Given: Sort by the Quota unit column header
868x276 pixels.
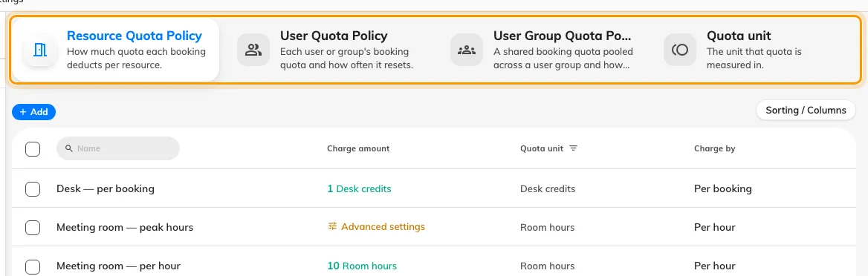Looking at the screenshot, I should click(542, 148).
